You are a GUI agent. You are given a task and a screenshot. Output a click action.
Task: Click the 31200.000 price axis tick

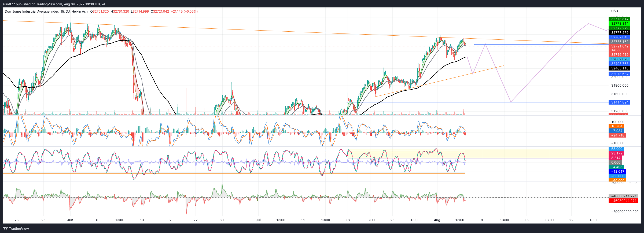click(x=620, y=111)
